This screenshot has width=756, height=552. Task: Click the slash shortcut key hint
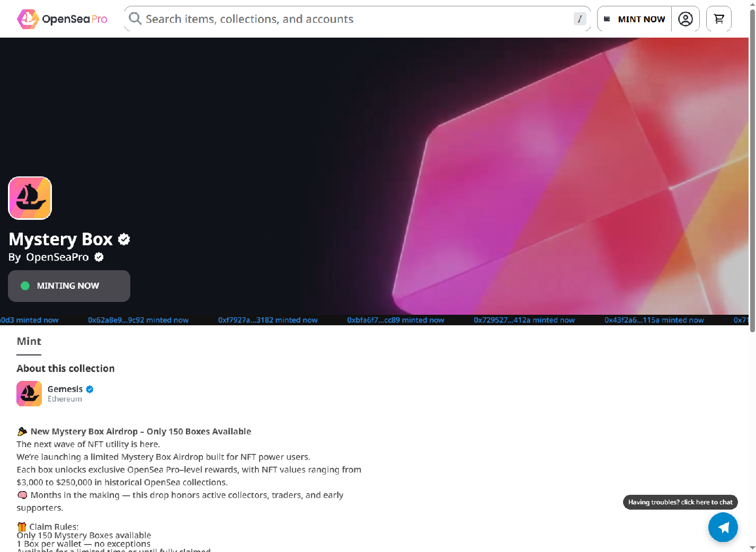pos(580,19)
